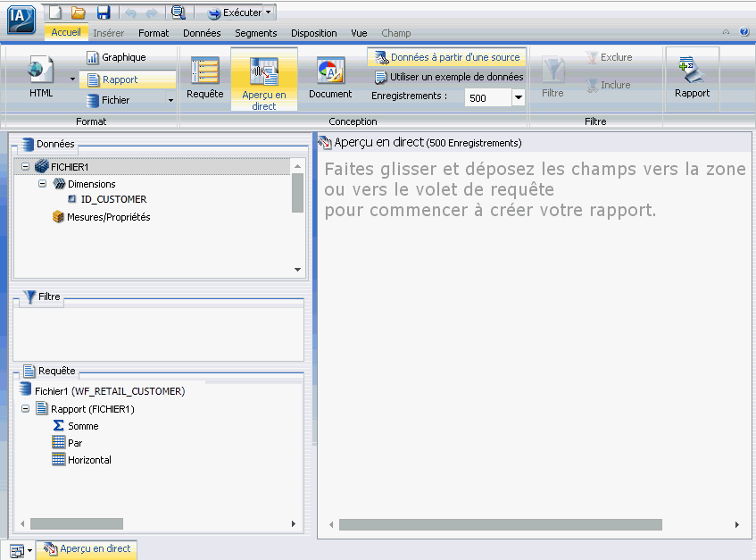The width and height of the screenshot is (756, 560).
Task: Switch to the Accueil tab
Action: [66, 32]
